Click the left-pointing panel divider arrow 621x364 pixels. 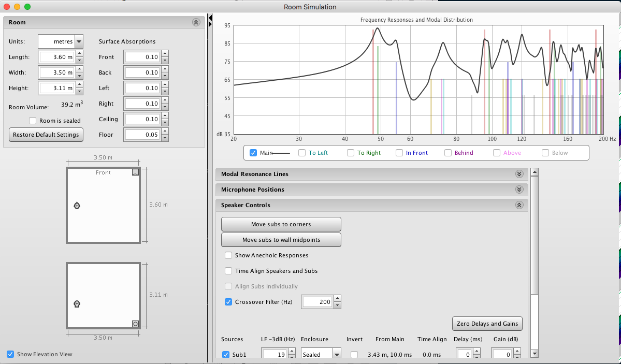click(x=210, y=18)
